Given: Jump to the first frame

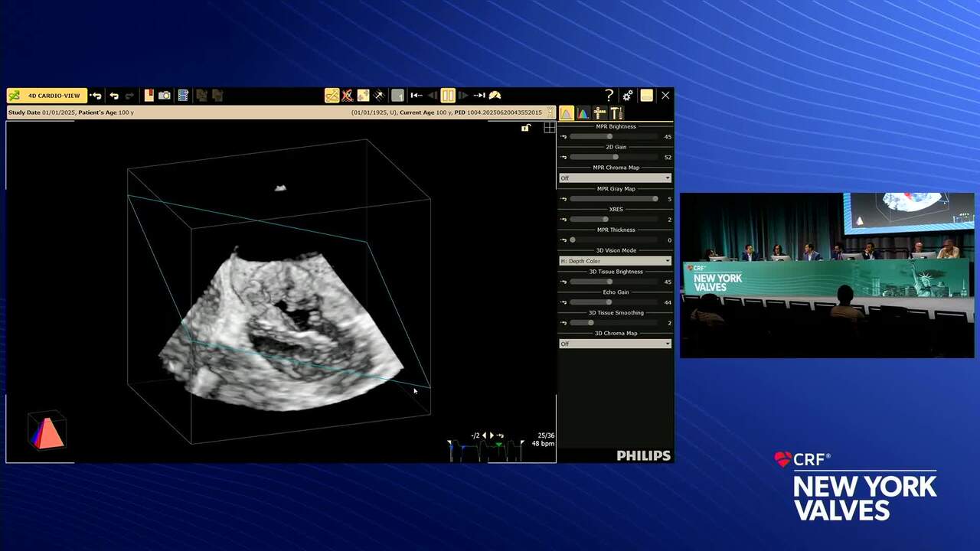Looking at the screenshot, I should point(416,96).
